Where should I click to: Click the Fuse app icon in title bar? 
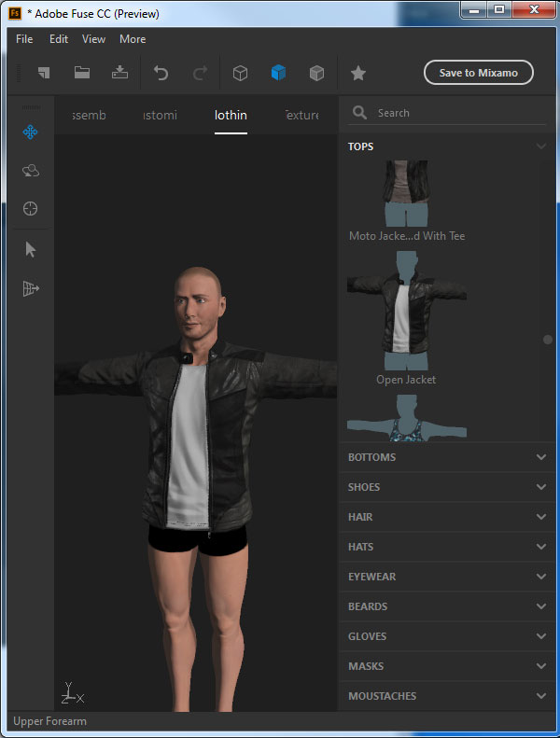tap(15, 13)
